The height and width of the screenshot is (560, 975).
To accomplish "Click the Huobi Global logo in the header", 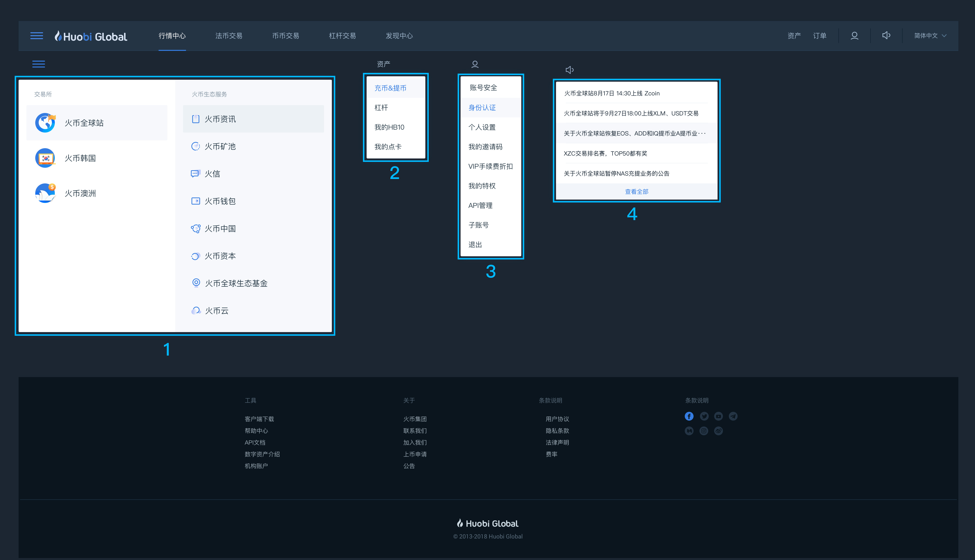I will (x=91, y=36).
